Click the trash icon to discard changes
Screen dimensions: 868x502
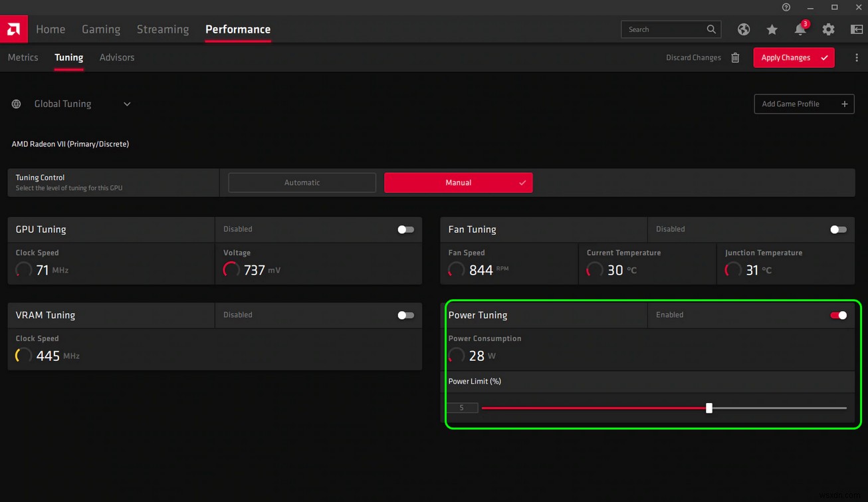735,58
